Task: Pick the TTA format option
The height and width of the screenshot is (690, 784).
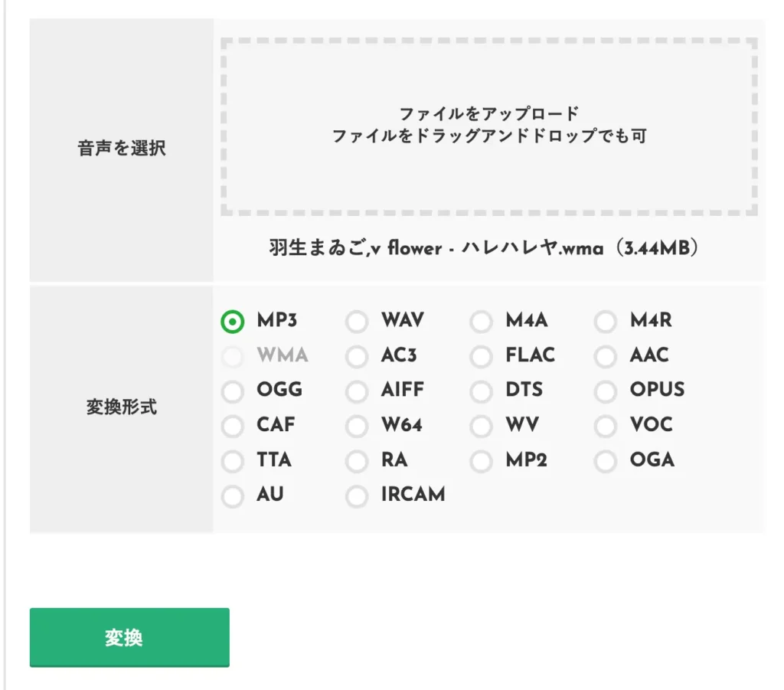Action: [233, 461]
